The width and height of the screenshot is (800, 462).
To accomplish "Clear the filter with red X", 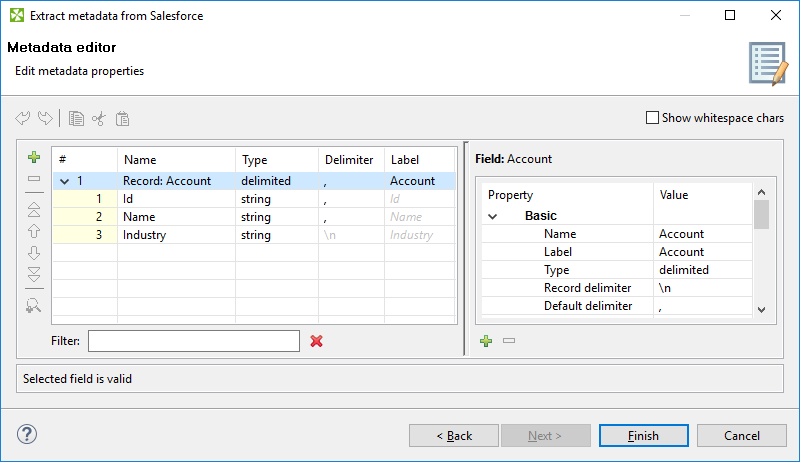I will point(317,341).
